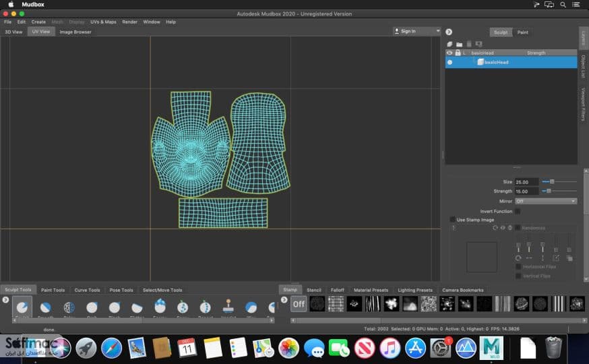Viewport: 589px width, 364px height.
Task: Click the Size value field 25.00
Action: (526, 182)
